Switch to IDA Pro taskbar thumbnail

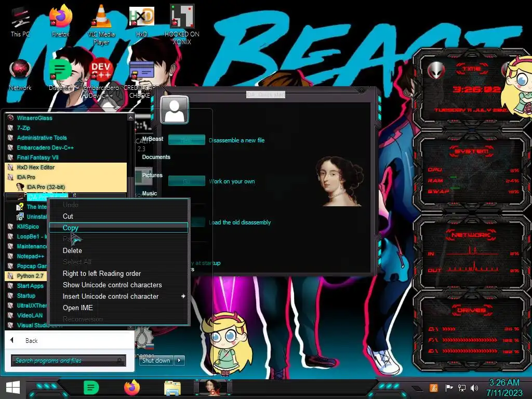pos(212,388)
